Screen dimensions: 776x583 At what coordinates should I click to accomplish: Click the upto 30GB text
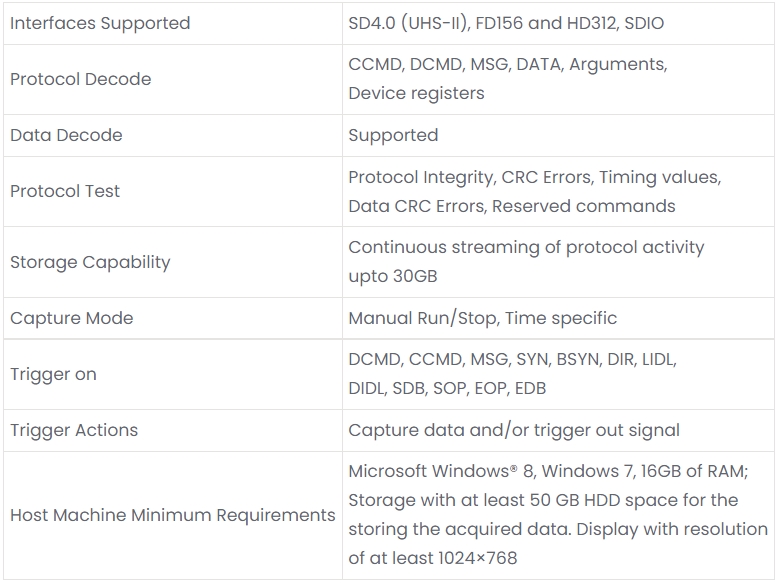coord(393,276)
